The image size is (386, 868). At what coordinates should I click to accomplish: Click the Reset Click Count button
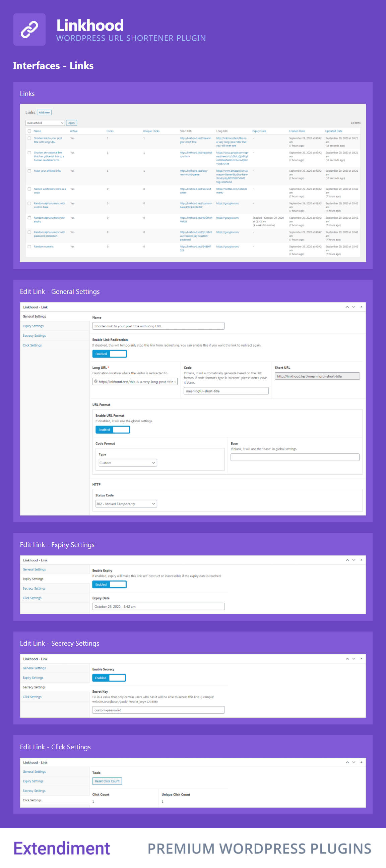107,781
